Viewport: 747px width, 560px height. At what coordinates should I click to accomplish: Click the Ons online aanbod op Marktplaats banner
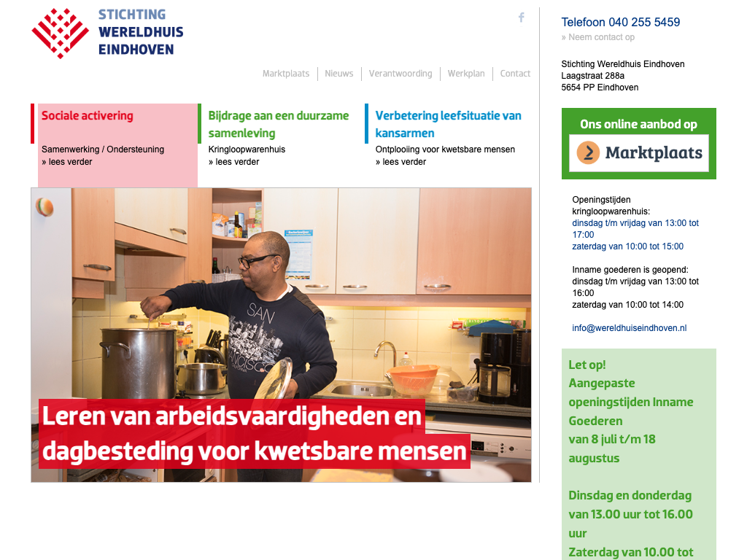(639, 144)
